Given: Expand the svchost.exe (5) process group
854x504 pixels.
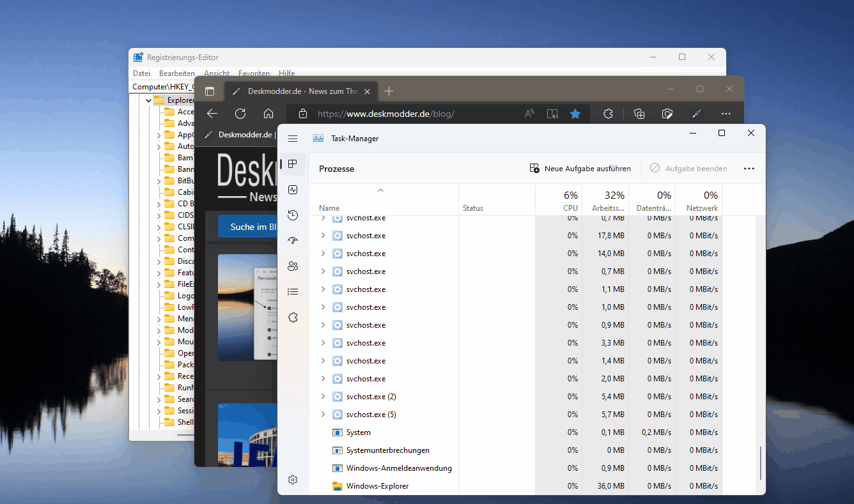Looking at the screenshot, I should coord(323,415).
